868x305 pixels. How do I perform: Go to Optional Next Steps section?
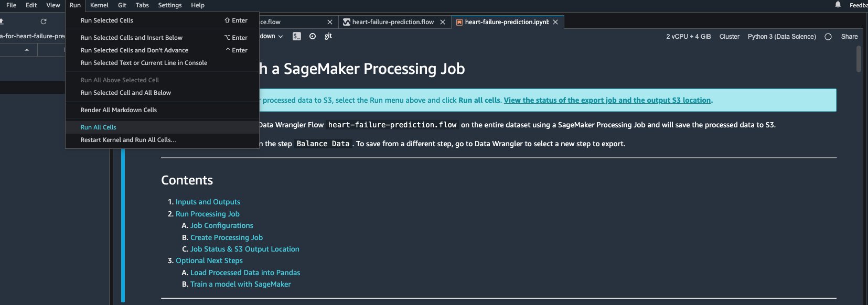pos(209,260)
